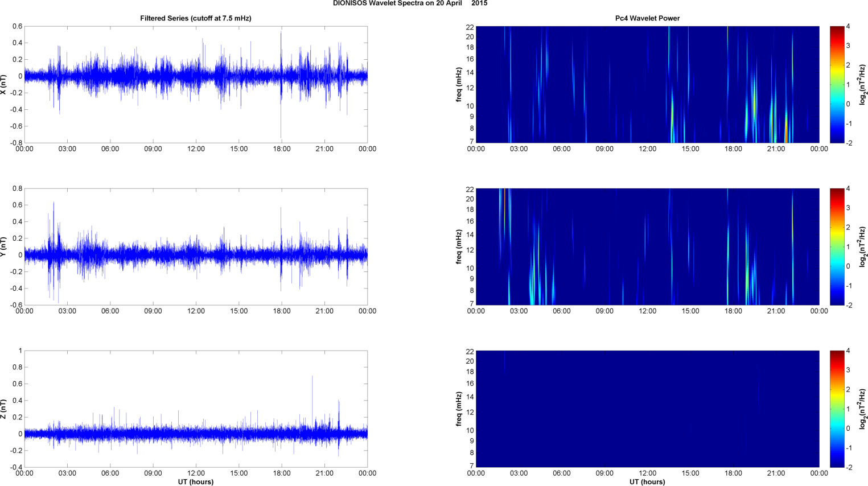Click the '0.8' tick on the Y (nT) axis
Screen dimensions: 868x486
point(18,188)
